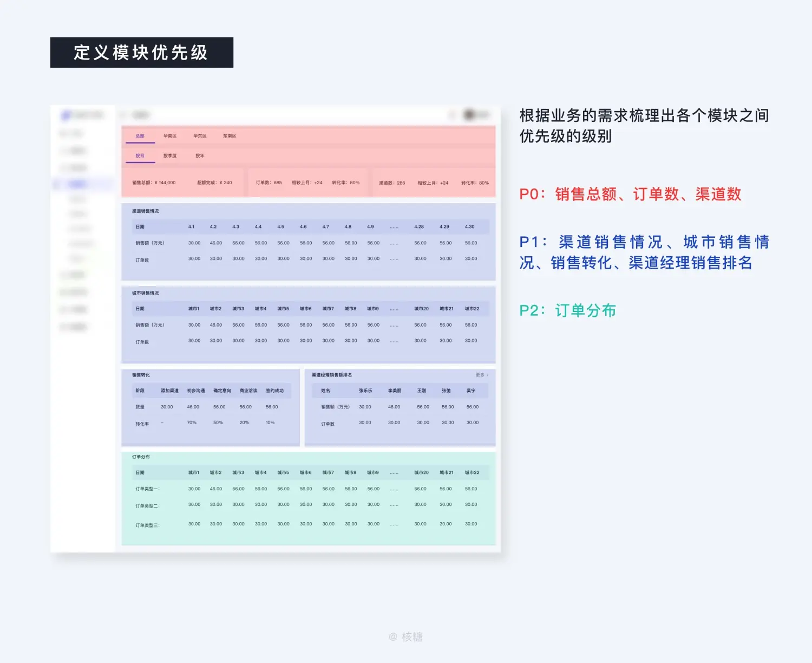812x663 pixels.
Task: Click the 10% conversion rate cell
Action: [x=270, y=422]
